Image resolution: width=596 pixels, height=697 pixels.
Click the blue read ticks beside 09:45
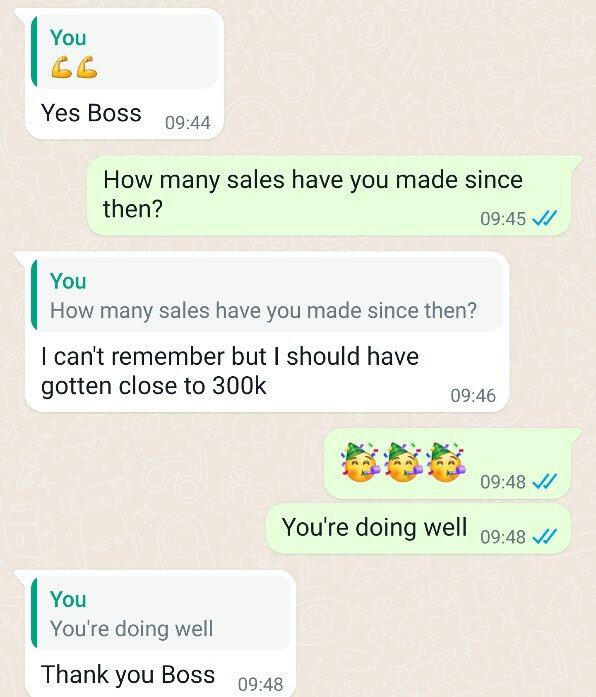click(544, 218)
